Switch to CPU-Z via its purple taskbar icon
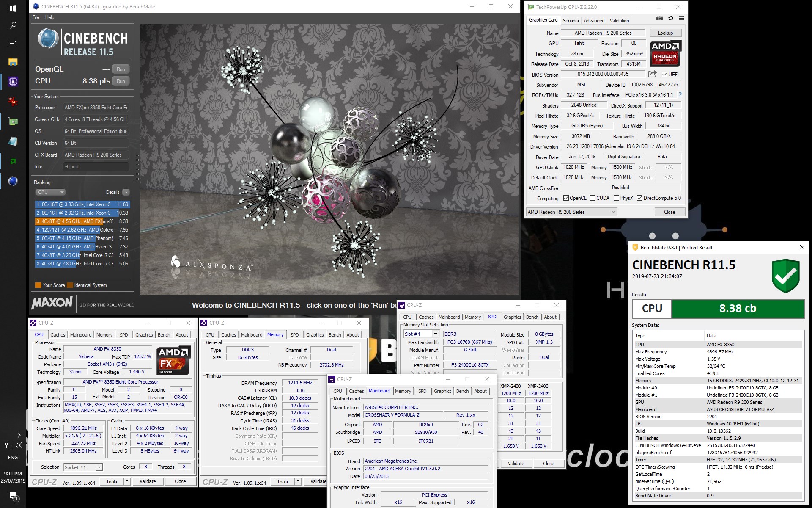Image resolution: width=812 pixels, height=508 pixels. point(13,82)
